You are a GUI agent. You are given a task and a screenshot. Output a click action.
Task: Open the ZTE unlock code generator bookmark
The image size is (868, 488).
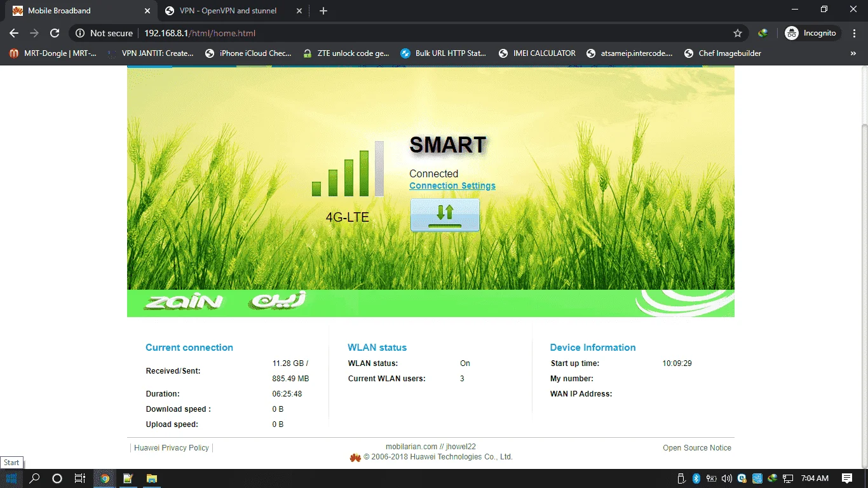click(x=346, y=53)
